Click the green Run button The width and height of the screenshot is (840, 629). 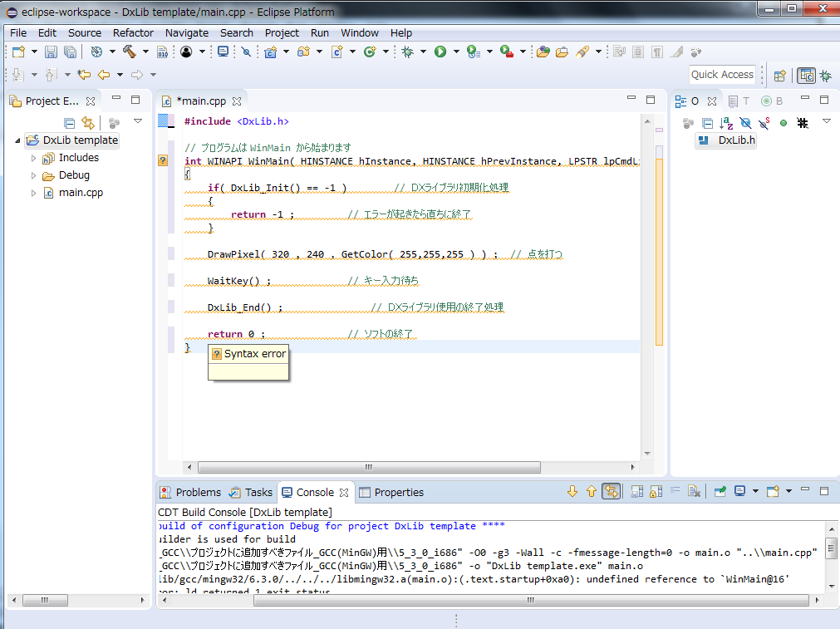pyautogui.click(x=440, y=52)
